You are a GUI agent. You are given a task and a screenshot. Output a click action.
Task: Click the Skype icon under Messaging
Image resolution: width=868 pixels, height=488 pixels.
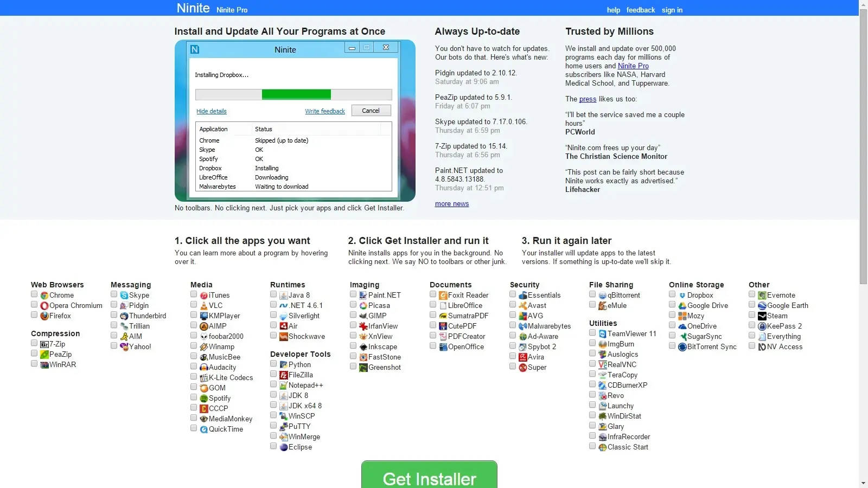pyautogui.click(x=124, y=296)
